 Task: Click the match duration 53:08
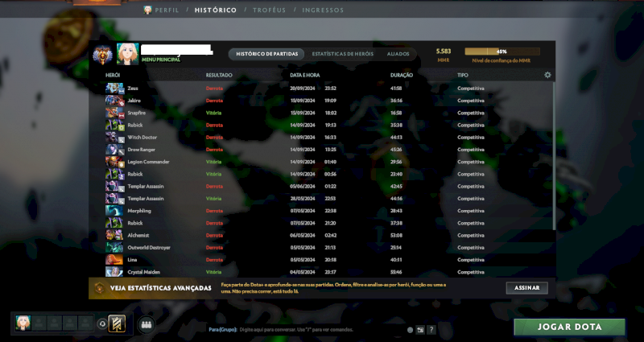point(396,235)
